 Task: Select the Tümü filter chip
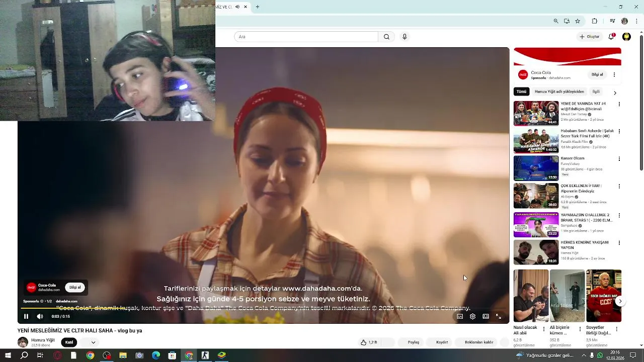[x=521, y=92]
